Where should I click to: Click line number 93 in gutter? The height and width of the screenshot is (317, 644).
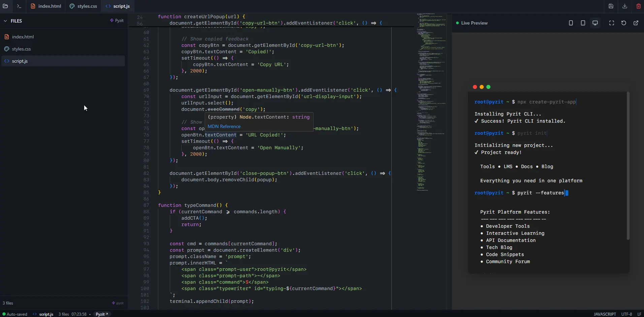click(x=146, y=244)
